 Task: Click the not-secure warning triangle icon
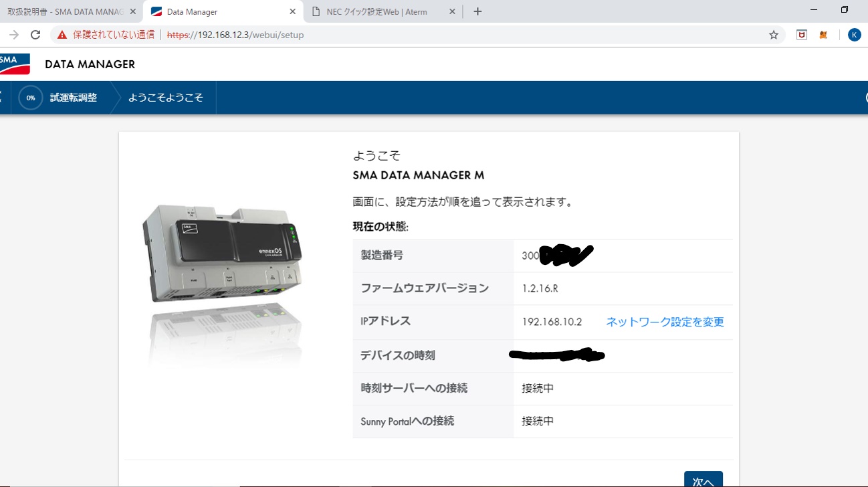point(62,35)
